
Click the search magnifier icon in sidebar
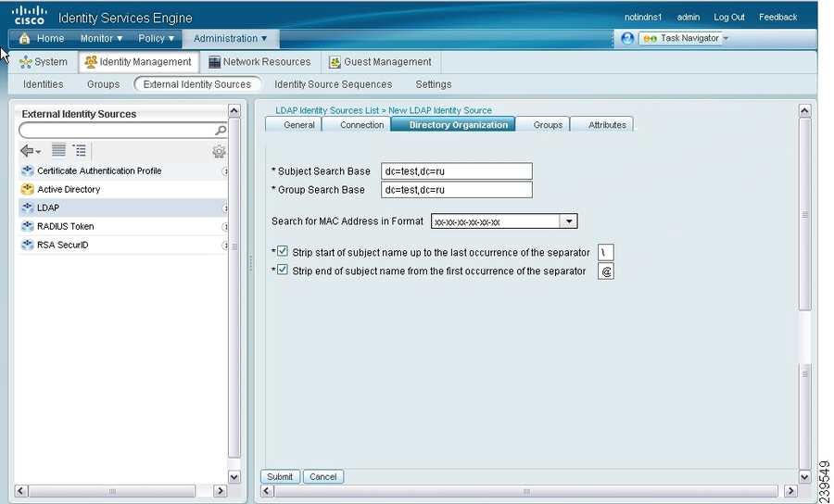(x=221, y=131)
